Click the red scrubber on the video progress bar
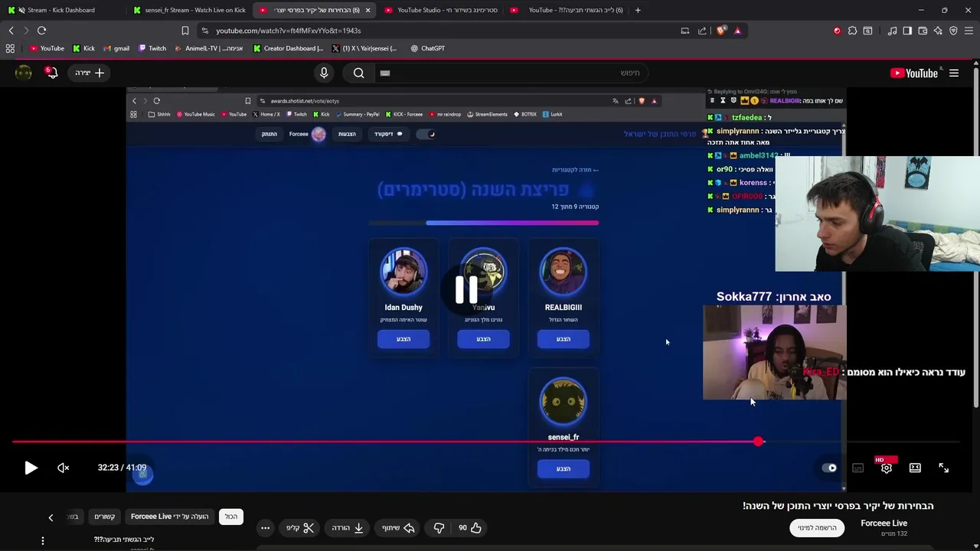The image size is (980, 551). pos(758,442)
